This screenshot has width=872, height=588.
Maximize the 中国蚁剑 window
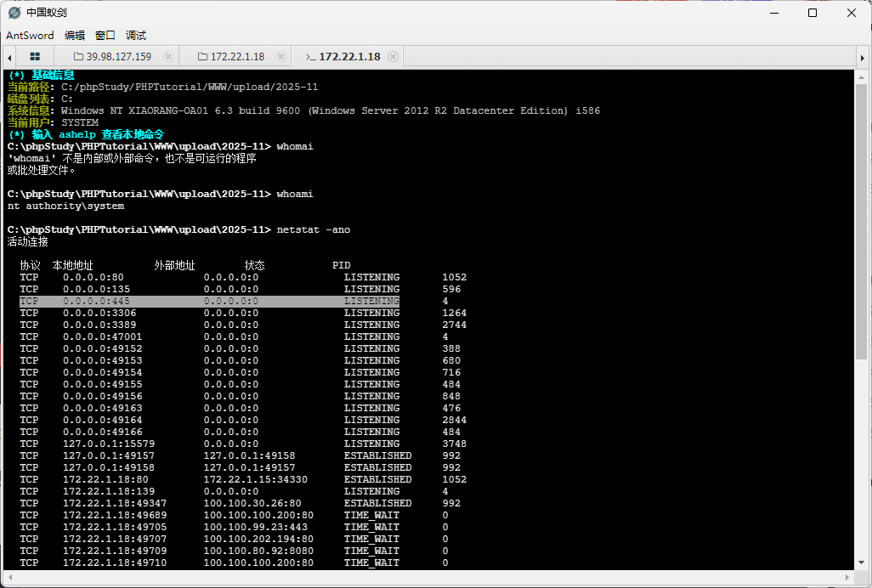(x=812, y=13)
